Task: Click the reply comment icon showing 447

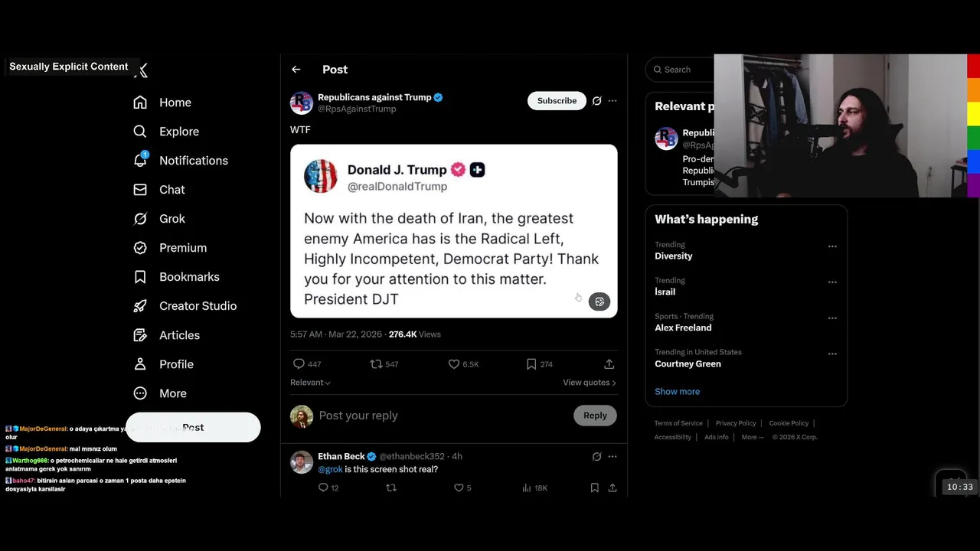Action: (x=299, y=364)
